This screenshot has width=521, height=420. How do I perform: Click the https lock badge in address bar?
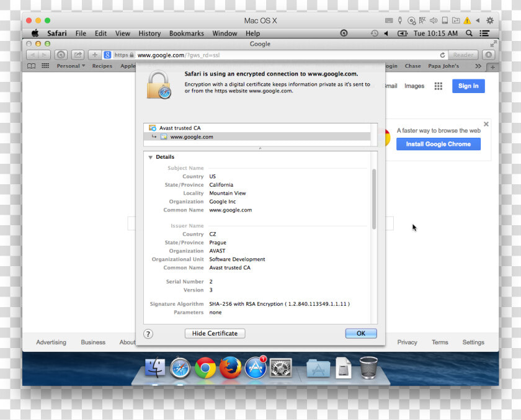pyautogui.click(x=124, y=55)
